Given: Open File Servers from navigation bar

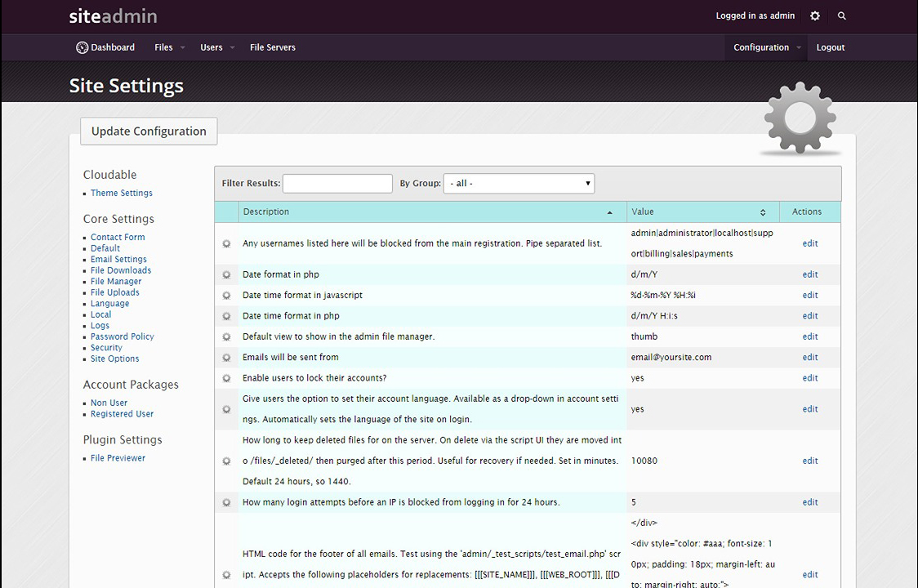Looking at the screenshot, I should tap(273, 47).
